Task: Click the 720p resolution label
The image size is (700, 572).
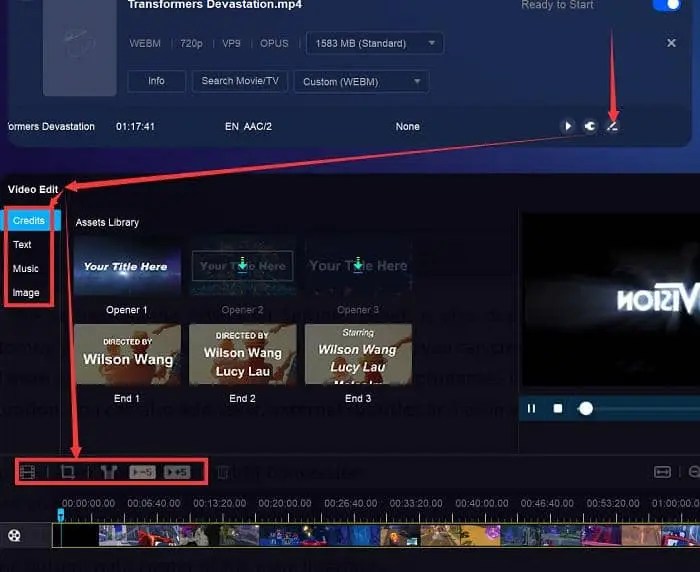Action: click(191, 43)
